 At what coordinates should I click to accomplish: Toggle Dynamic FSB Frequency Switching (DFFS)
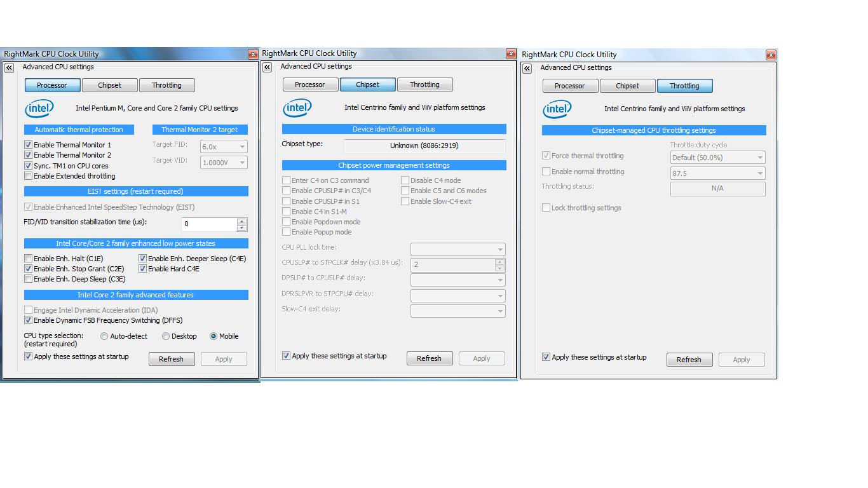coord(28,320)
